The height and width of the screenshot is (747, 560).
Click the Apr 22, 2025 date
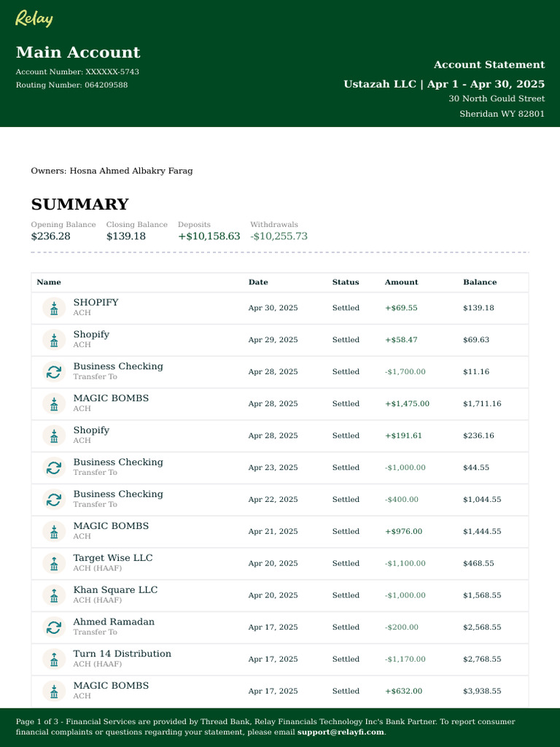[x=273, y=500]
